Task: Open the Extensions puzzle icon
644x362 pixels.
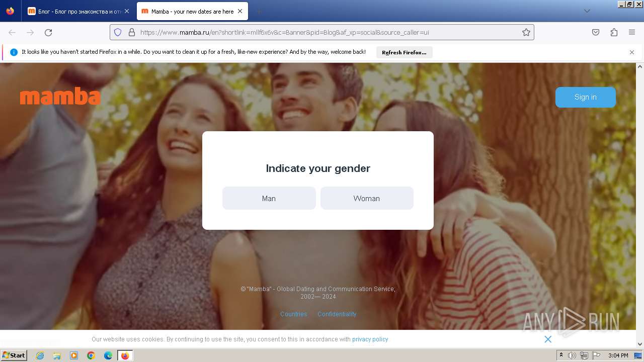Action: point(614,32)
